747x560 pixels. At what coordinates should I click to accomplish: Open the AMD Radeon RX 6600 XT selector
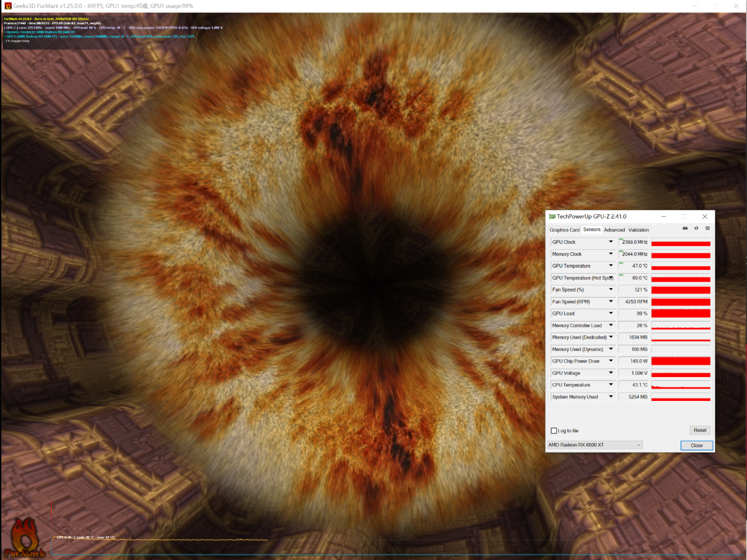click(x=595, y=445)
